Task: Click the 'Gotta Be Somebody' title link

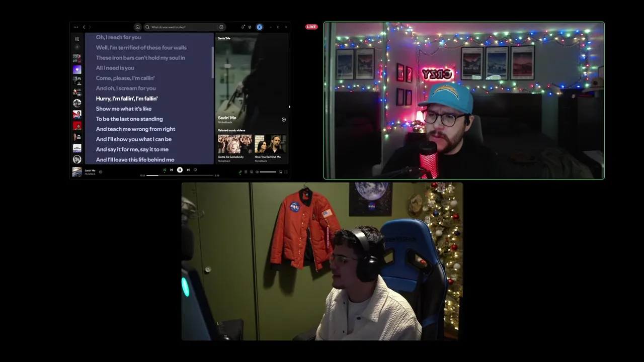Action: tap(230, 157)
